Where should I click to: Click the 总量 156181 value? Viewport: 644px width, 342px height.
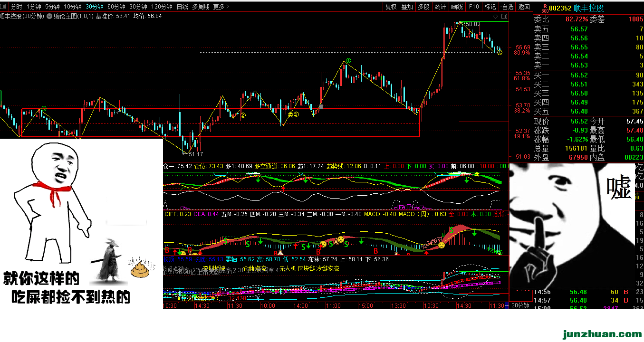pos(576,148)
